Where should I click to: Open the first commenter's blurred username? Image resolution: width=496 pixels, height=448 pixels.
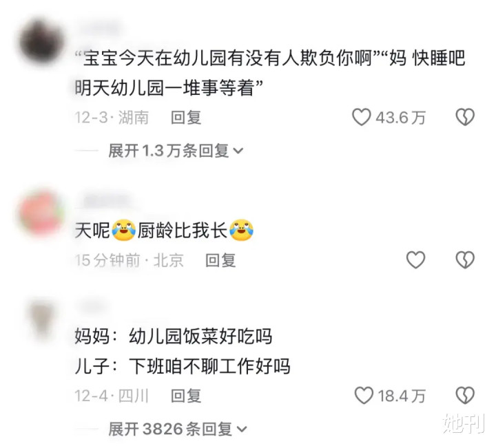(98, 29)
